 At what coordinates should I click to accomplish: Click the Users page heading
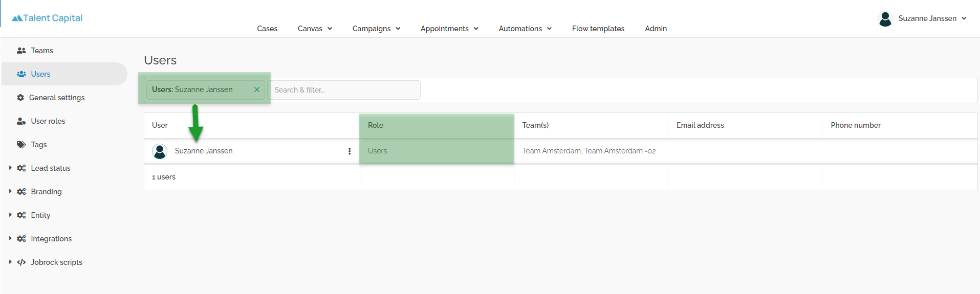point(160,60)
